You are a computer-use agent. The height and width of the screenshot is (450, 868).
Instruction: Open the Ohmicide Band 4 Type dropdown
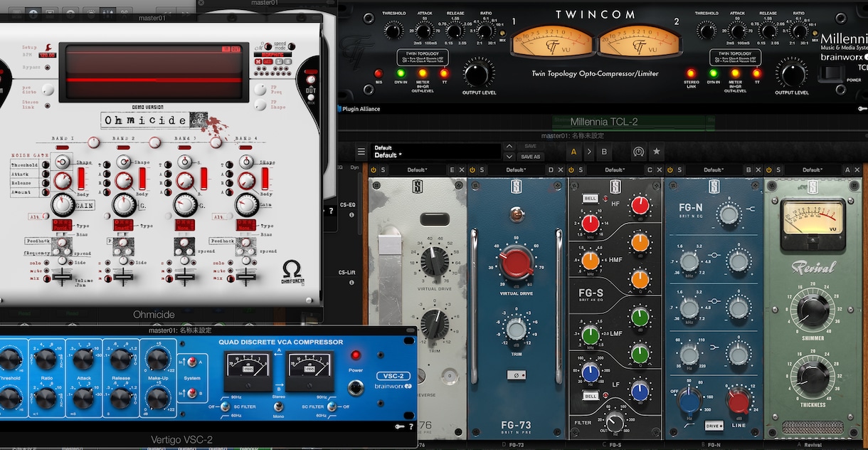[x=247, y=226]
